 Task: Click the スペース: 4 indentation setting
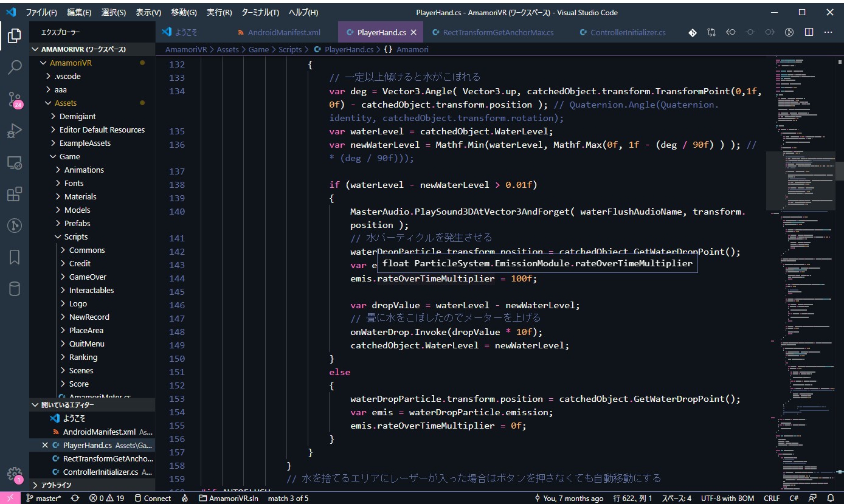point(676,498)
